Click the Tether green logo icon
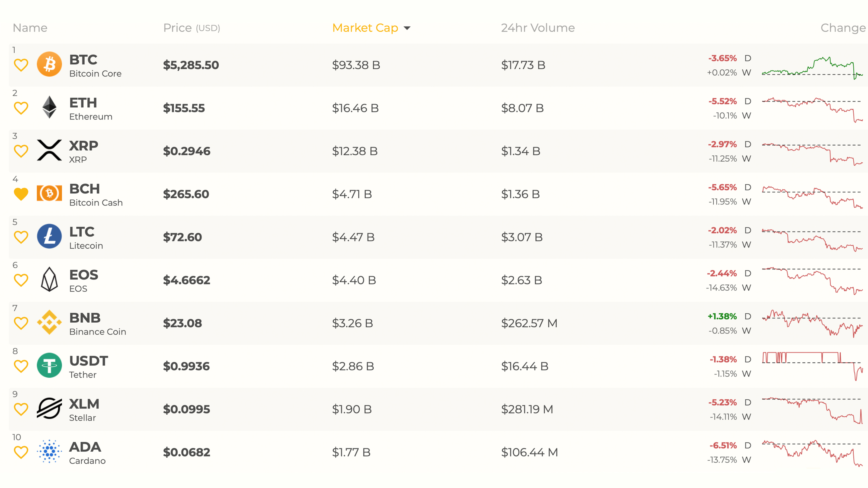The width and height of the screenshot is (868, 488). coord(49,365)
